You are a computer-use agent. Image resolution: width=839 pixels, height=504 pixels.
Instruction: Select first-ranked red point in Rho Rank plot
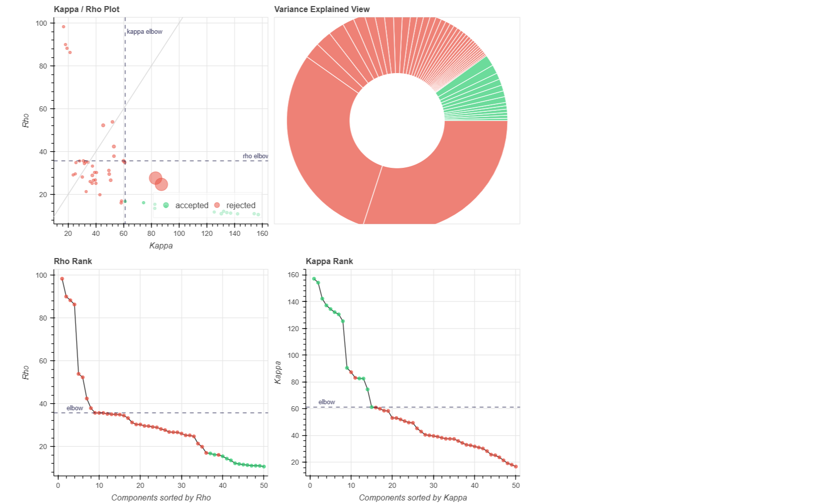pyautogui.click(x=62, y=279)
